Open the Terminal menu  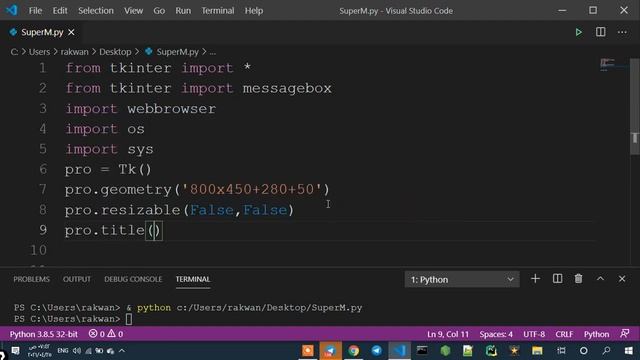pos(218,11)
